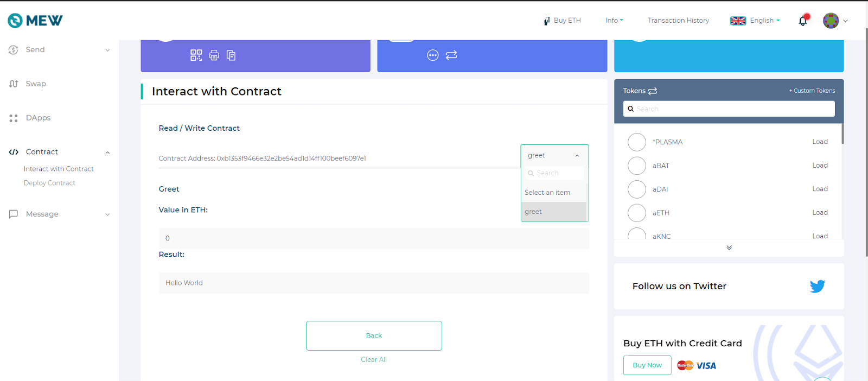
Task: Choose 'Select an item' in function dropdown
Action: coord(553,193)
